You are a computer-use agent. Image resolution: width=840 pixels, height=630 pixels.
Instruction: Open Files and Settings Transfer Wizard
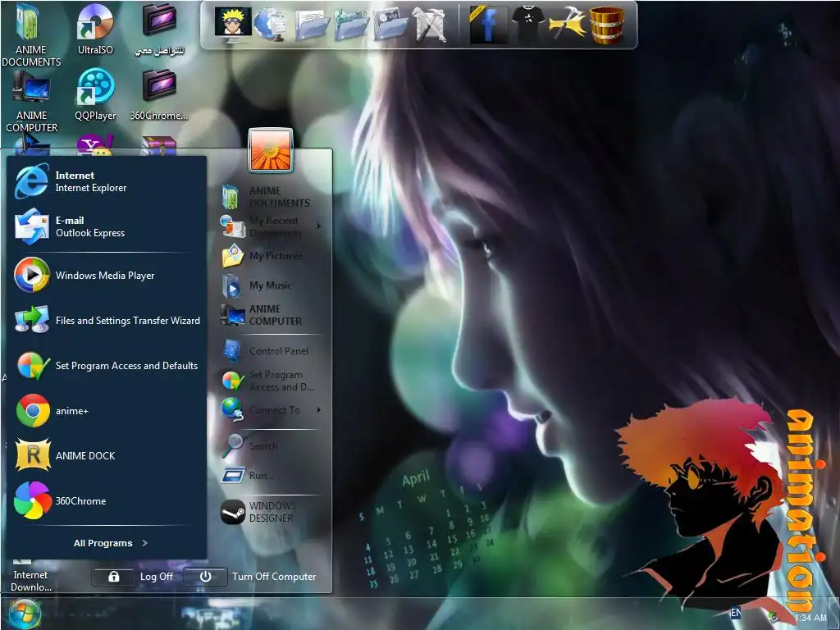[x=106, y=321]
